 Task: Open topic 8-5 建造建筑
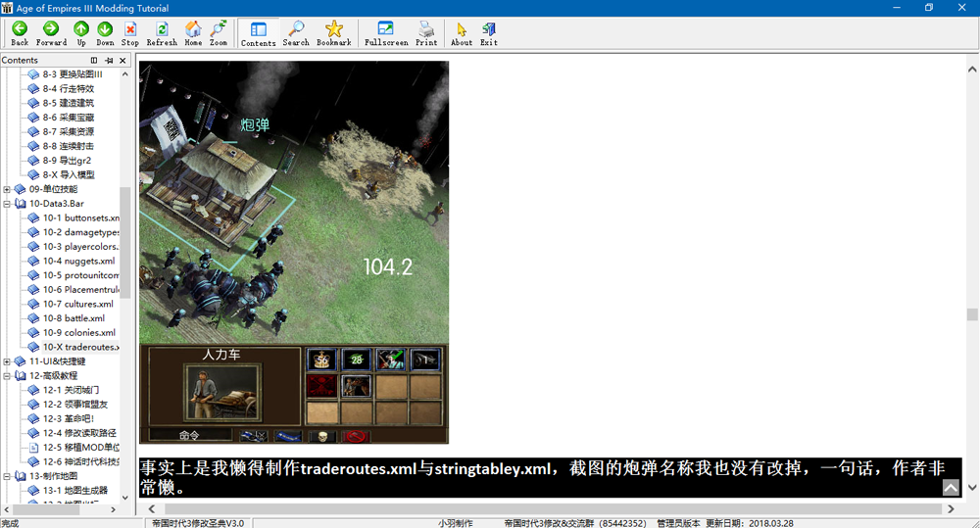pyautogui.click(x=69, y=103)
